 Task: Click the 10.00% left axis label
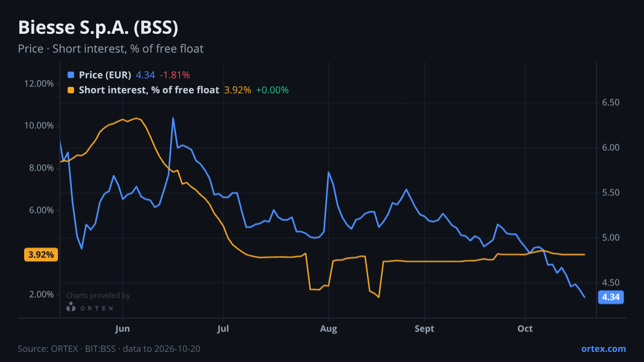coord(39,125)
